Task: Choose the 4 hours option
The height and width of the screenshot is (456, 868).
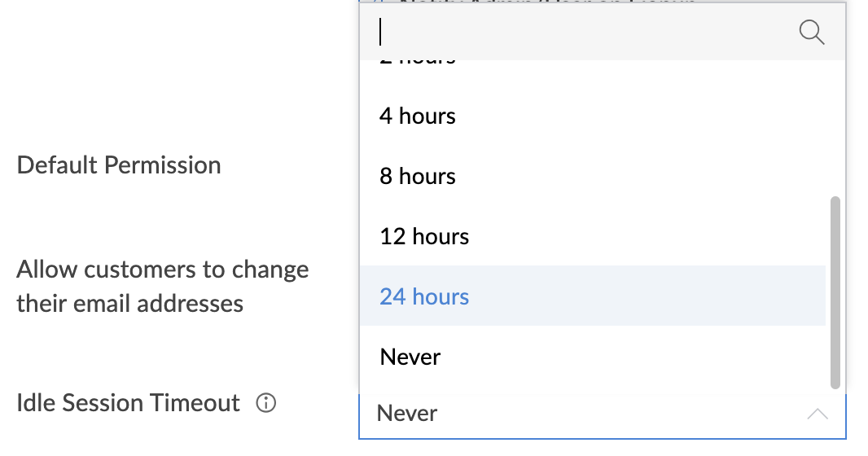Action: click(417, 116)
